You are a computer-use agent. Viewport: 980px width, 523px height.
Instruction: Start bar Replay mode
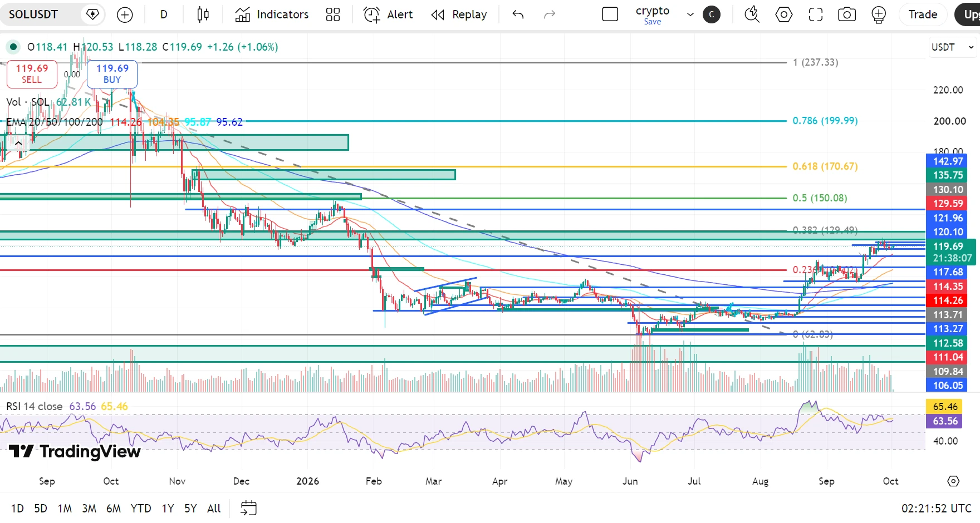click(x=459, y=15)
